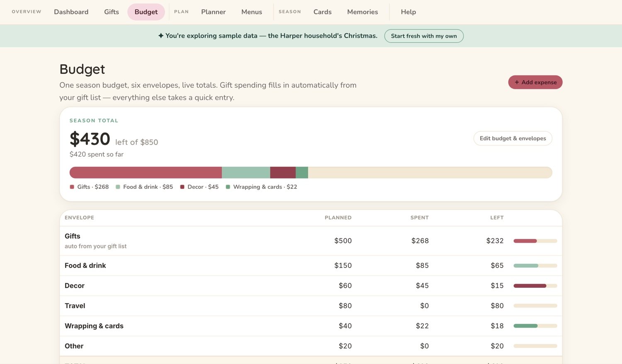This screenshot has height=364, width=622.
Task: Click the $40 planned Wrapping & cards amount
Action: click(345, 326)
